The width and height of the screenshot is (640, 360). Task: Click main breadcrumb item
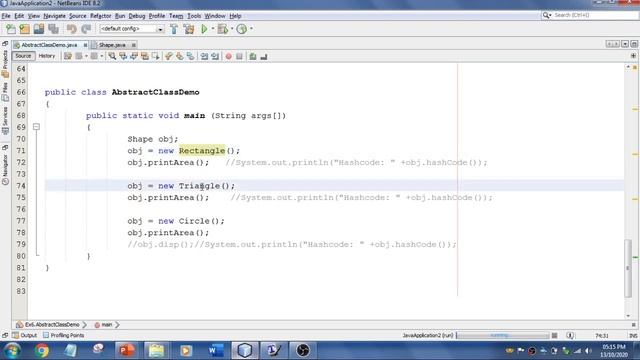click(103, 325)
